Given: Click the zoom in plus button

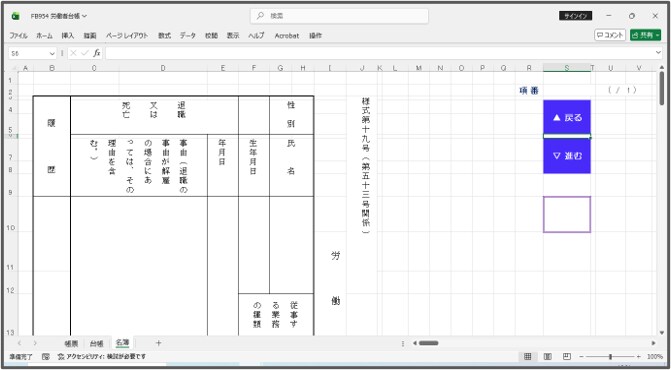Looking at the screenshot, I should point(638,356).
